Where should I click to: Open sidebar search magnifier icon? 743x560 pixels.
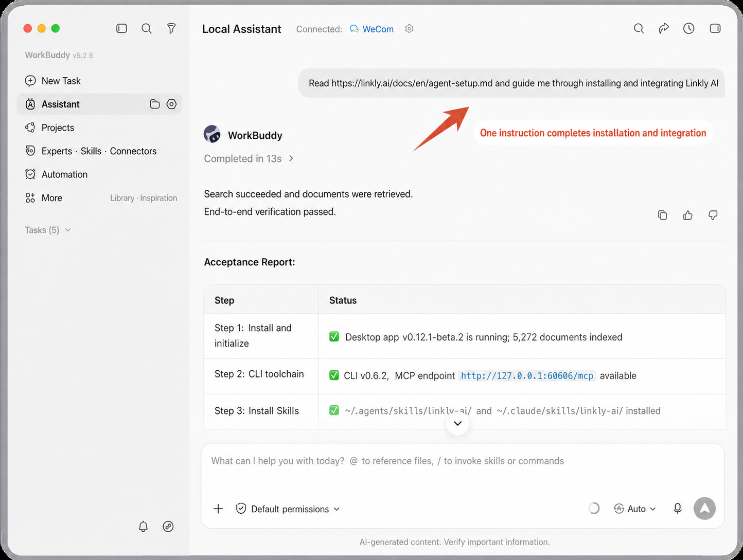click(x=147, y=29)
